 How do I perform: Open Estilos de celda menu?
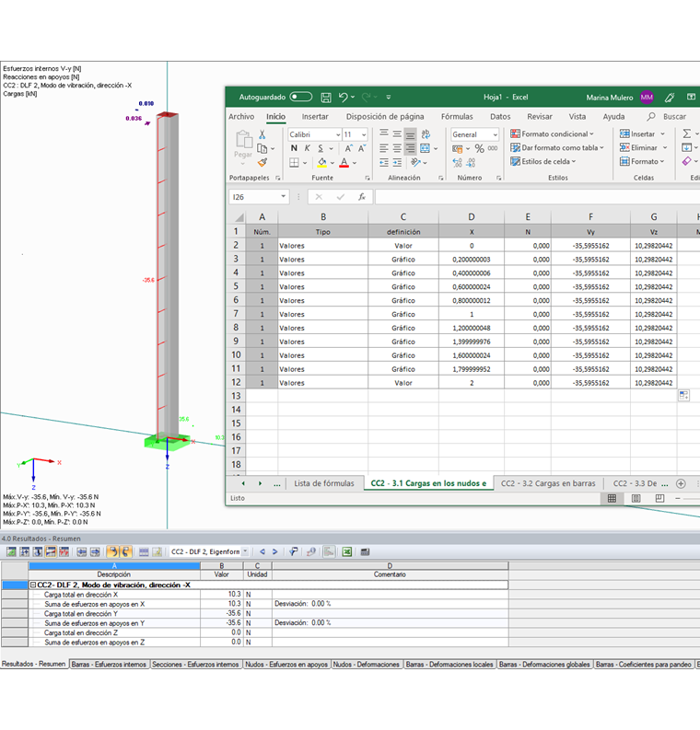543,161
